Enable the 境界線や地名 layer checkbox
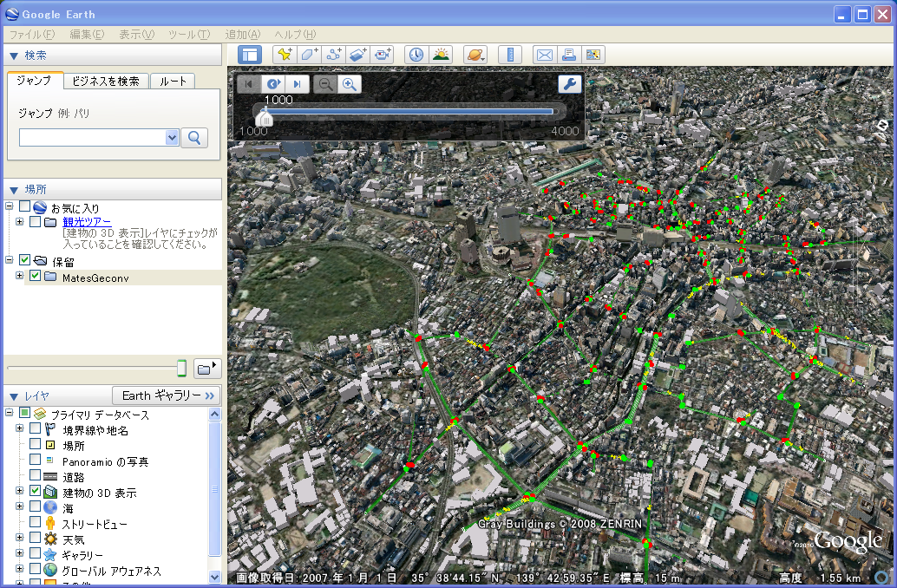Image resolution: width=897 pixels, height=588 pixels. (35, 428)
